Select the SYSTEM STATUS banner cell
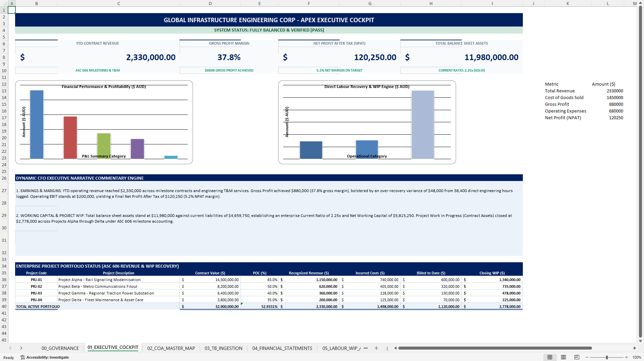The width and height of the screenshot is (644, 361). pyautogui.click(x=269, y=30)
